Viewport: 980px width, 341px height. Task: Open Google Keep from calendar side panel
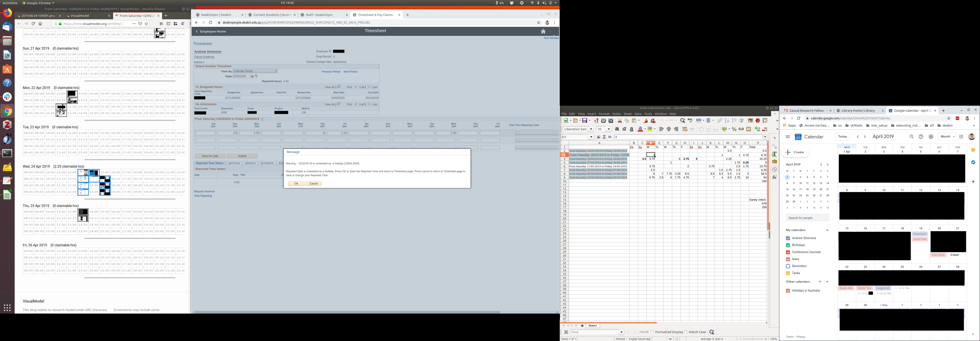(x=973, y=150)
